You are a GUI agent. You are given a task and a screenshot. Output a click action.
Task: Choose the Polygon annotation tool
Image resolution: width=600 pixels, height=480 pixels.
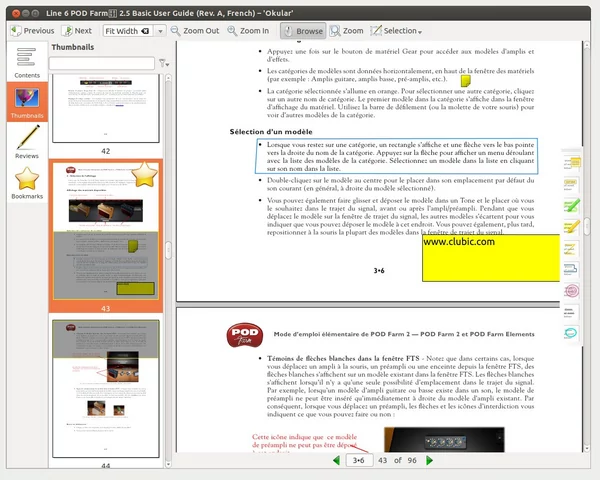click(x=572, y=269)
